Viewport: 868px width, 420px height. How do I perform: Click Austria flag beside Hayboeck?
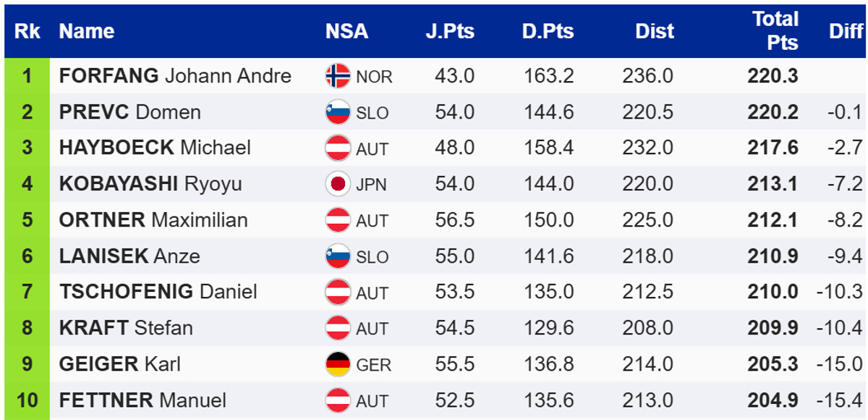click(338, 148)
